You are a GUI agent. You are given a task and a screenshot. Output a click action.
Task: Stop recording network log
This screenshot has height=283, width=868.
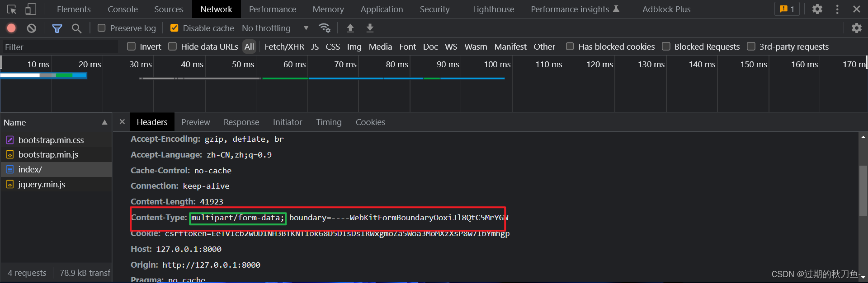(11, 28)
